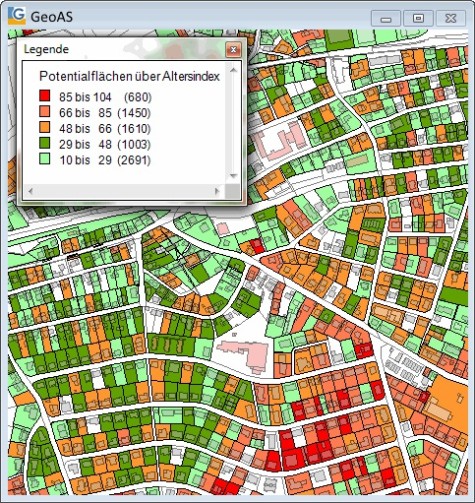Click legend horizontal scroll left arrow
475x503 pixels.
tap(31, 191)
